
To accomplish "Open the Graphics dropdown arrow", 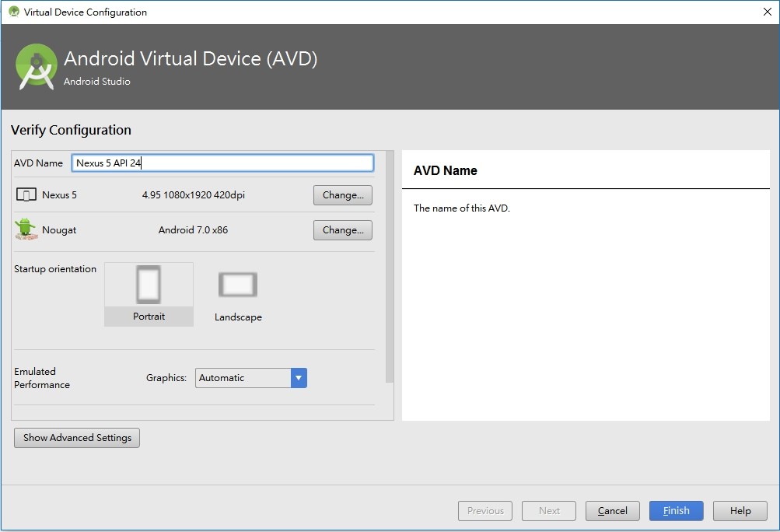I will (299, 378).
